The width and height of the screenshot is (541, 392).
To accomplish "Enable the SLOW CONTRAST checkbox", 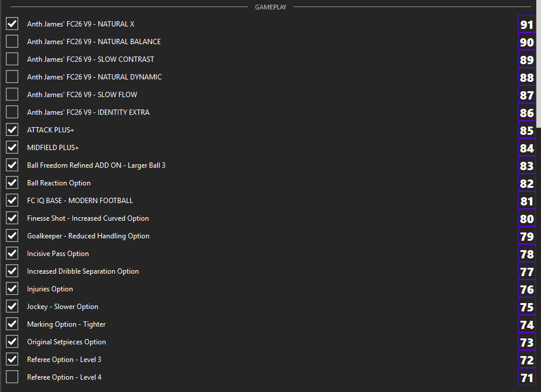I will (x=12, y=59).
